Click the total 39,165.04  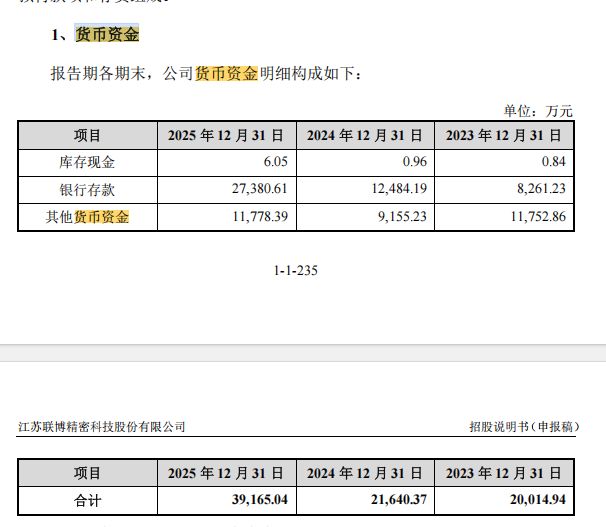[260, 500]
